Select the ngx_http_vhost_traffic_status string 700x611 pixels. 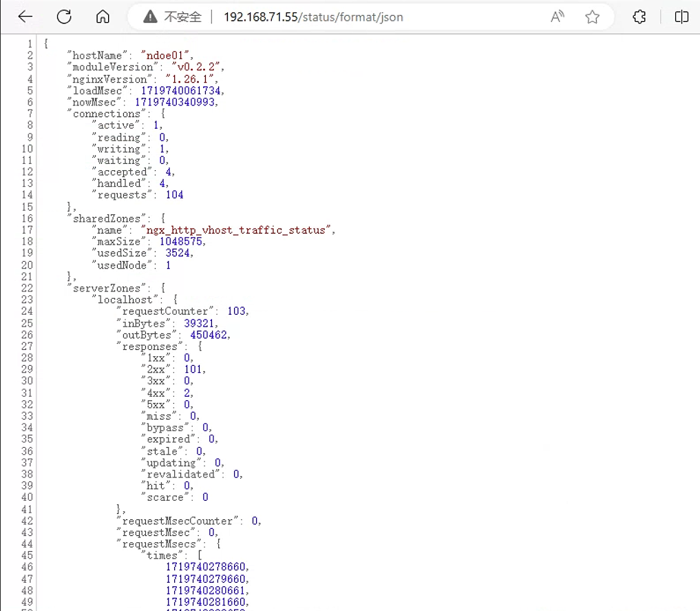pyautogui.click(x=235, y=231)
